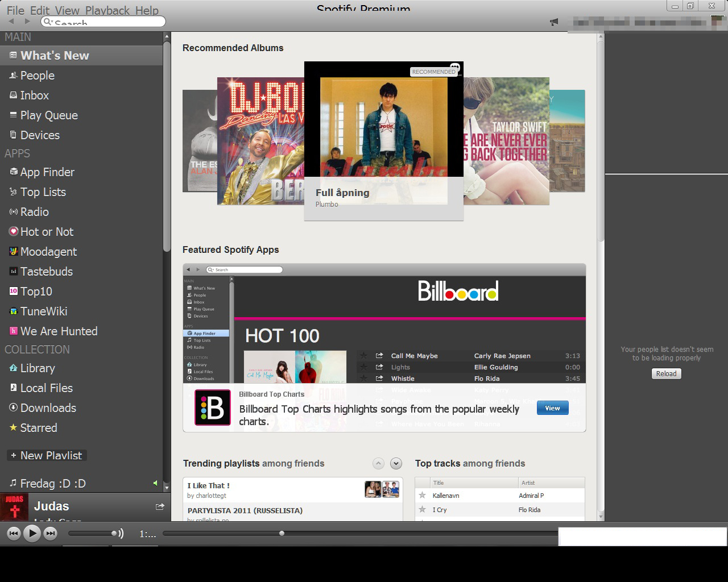Click the Downloads arrow icon
The image size is (728, 582).
click(13, 408)
